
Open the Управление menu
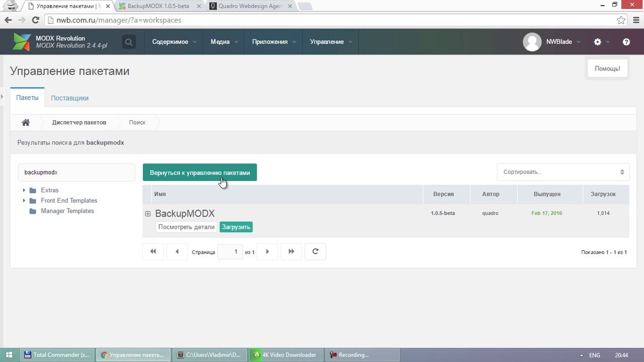[x=331, y=42]
